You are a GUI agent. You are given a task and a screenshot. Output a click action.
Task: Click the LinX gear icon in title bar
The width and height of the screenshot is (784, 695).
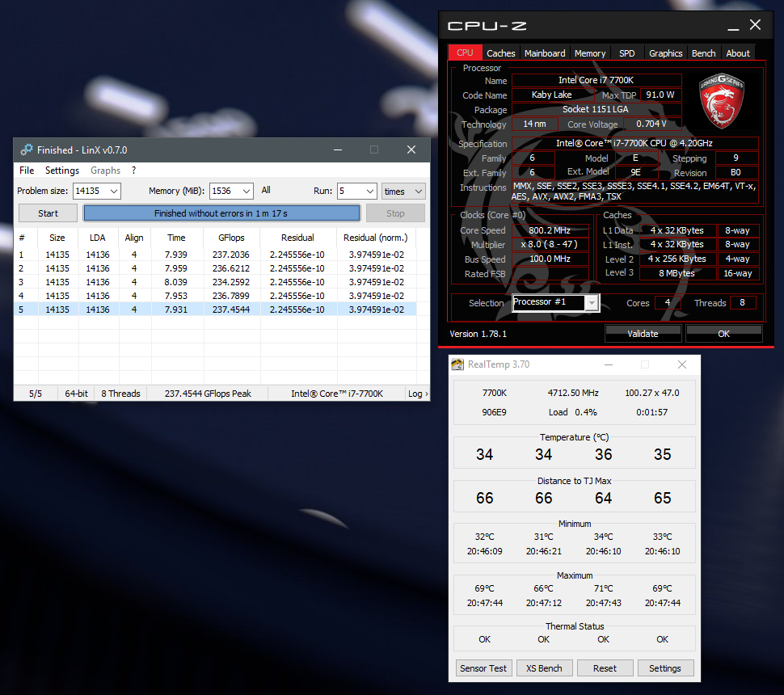[x=27, y=150]
